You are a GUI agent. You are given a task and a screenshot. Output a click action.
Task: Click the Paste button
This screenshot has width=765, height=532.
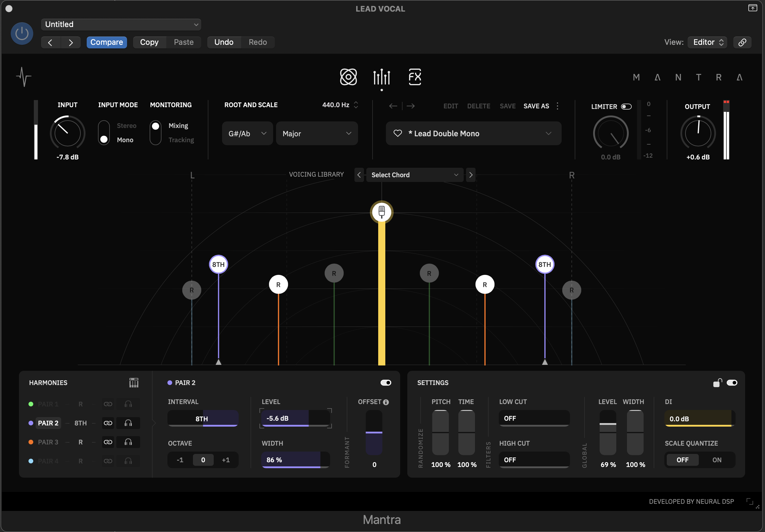(x=183, y=42)
